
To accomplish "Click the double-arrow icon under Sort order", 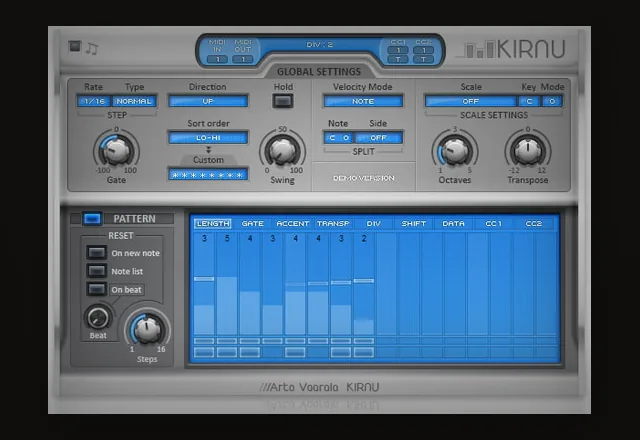I will click(x=208, y=150).
